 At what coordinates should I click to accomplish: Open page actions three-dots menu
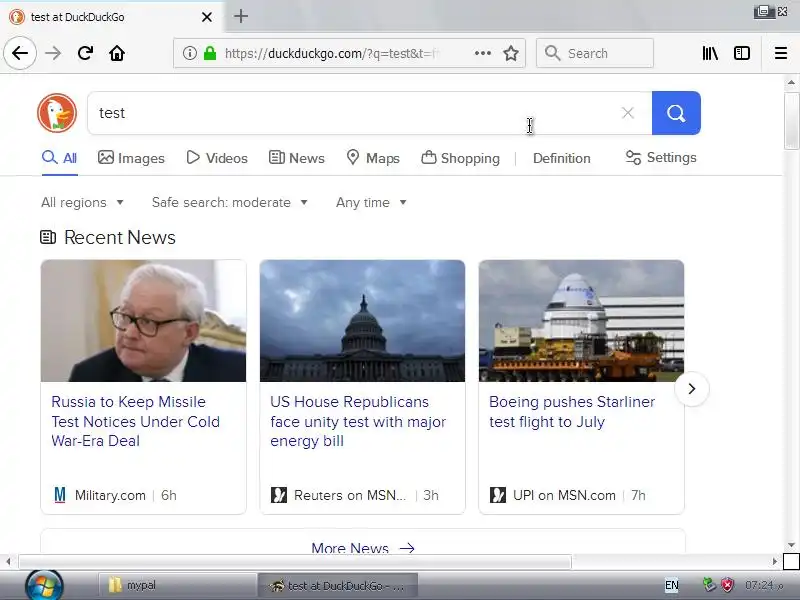pos(483,53)
